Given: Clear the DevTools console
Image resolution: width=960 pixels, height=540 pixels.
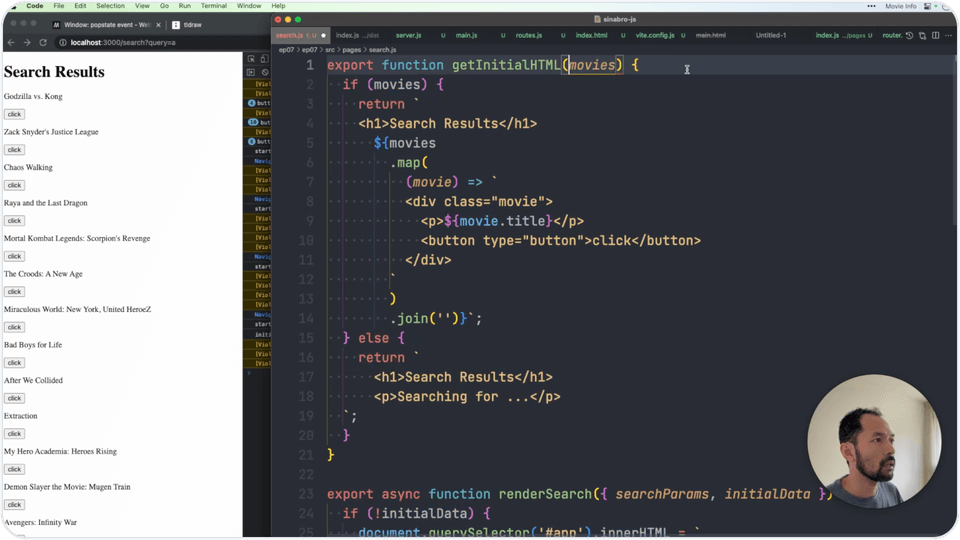Looking at the screenshot, I should pyautogui.click(x=264, y=72).
